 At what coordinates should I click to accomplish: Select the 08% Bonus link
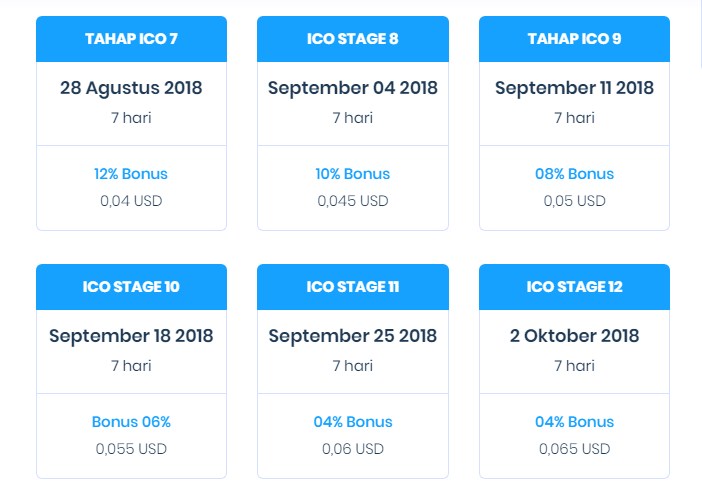pyautogui.click(x=574, y=174)
